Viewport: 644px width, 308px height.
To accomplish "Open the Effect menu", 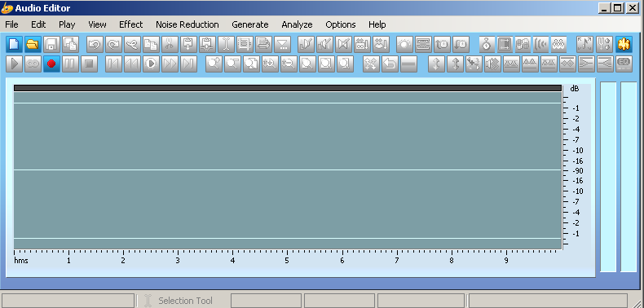I will [x=131, y=24].
